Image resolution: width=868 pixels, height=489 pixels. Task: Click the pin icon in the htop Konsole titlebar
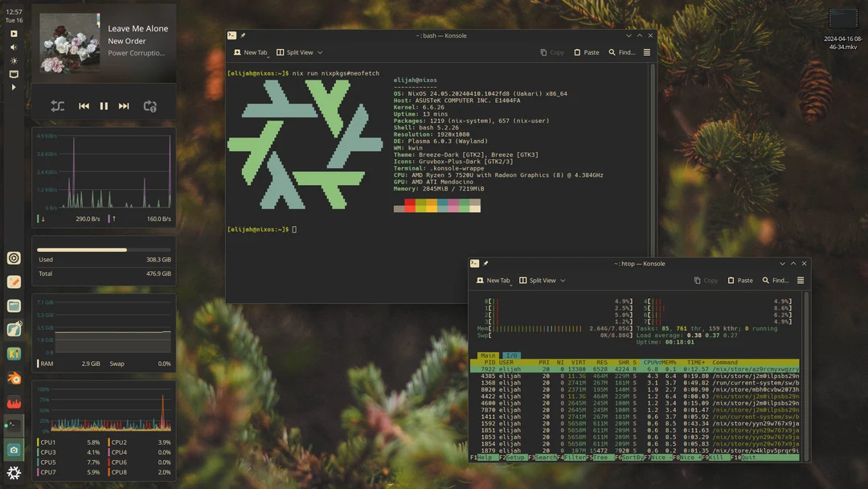[x=485, y=263]
